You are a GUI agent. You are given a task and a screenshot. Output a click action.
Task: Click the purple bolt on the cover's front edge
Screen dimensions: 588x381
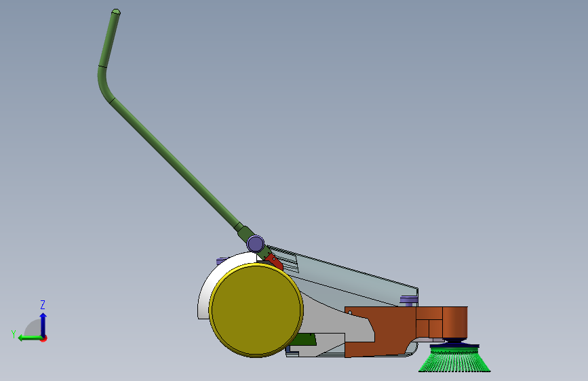click(409, 299)
